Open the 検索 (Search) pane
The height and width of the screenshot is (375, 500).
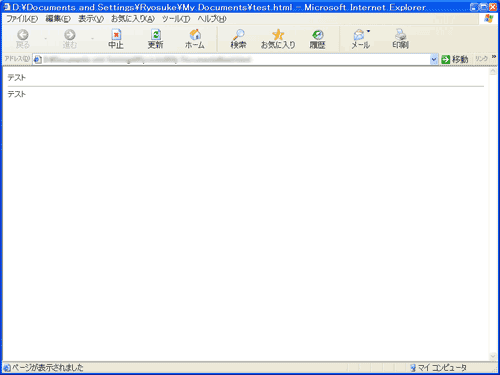[238, 39]
